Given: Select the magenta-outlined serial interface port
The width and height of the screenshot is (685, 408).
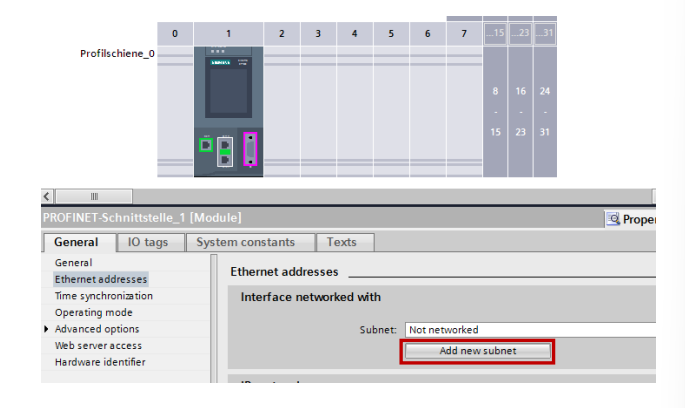Looking at the screenshot, I should (x=250, y=148).
